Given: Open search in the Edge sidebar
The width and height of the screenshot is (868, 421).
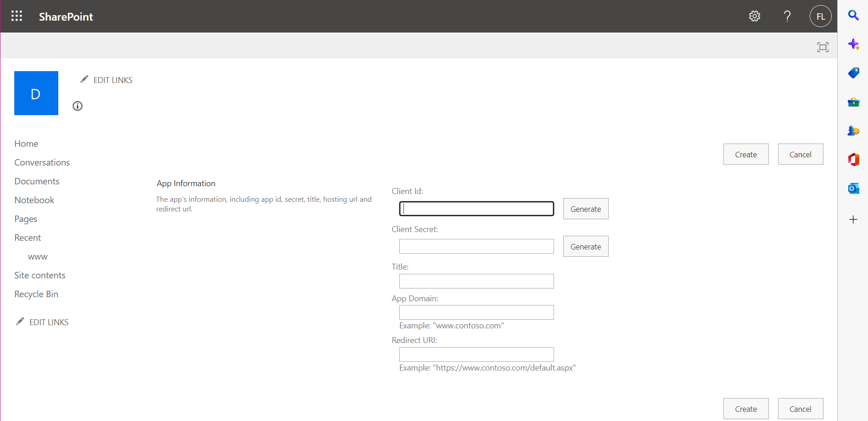Looking at the screenshot, I should click(853, 15).
